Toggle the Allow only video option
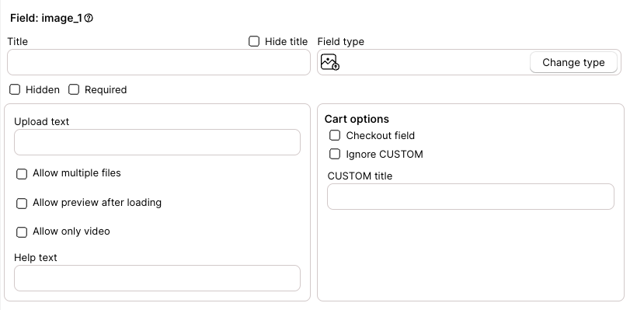 (21, 232)
